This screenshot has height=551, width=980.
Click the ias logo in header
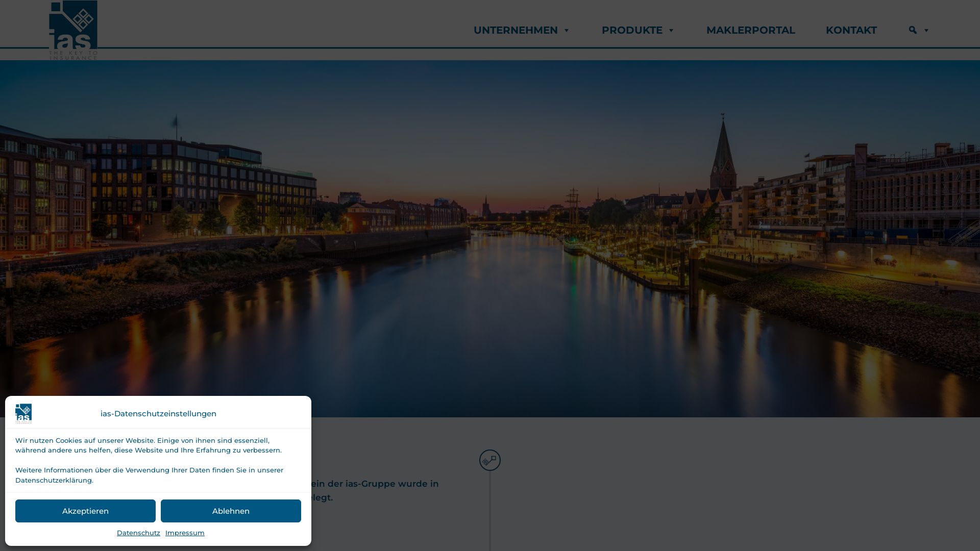(73, 30)
